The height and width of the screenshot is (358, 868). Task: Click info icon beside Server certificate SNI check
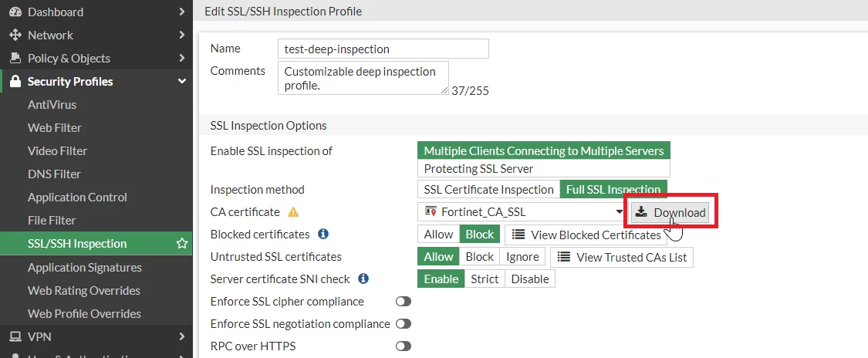363,279
